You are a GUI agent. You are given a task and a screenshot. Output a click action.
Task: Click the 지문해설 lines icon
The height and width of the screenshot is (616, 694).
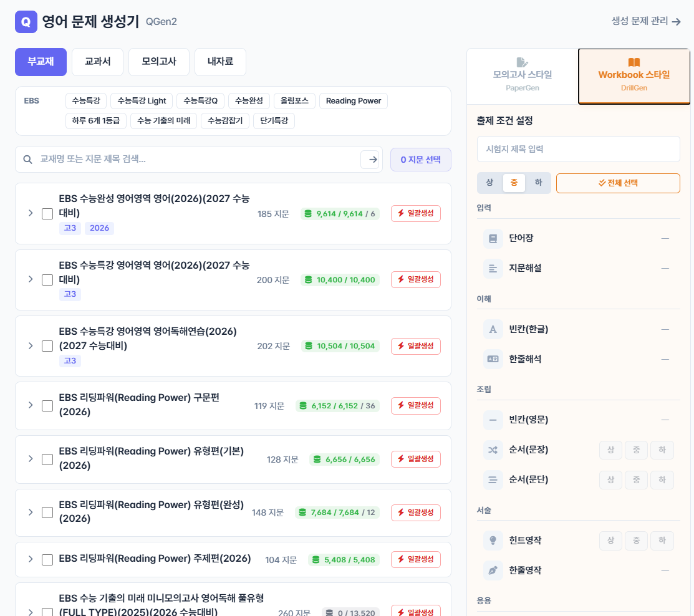point(493,268)
